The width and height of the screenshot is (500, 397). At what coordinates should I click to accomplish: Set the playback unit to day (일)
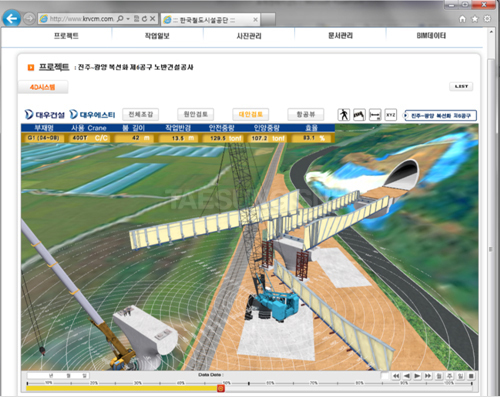pyautogui.click(x=460, y=376)
